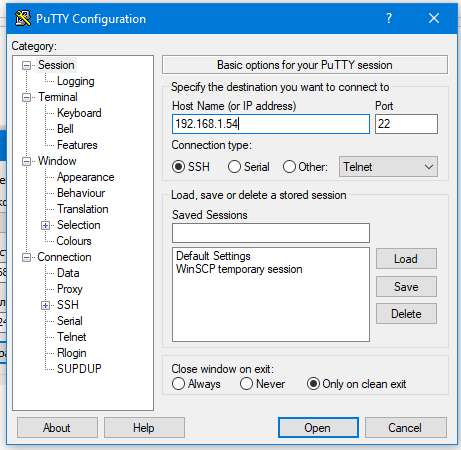The width and height of the screenshot is (461, 450).
Task: Click the Saved Sessions name field
Action: click(271, 233)
